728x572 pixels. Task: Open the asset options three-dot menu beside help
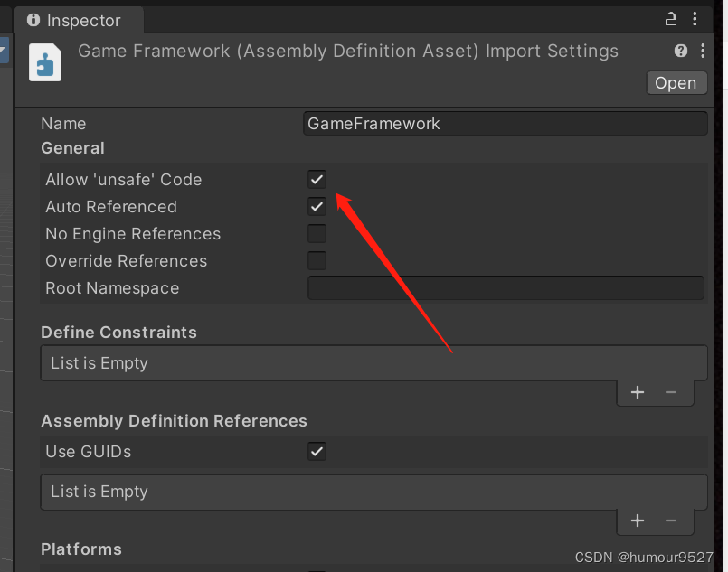703,51
